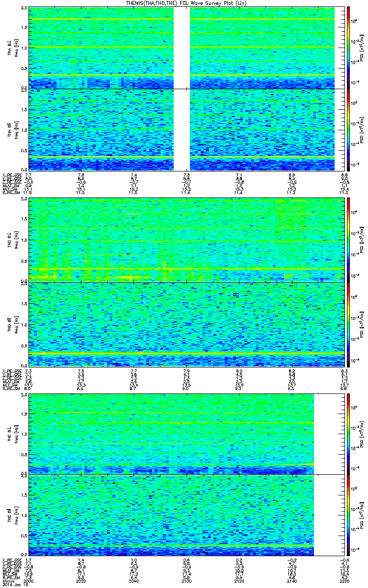Click the 2140 time tick label
The height and width of the screenshot is (588, 368).
tap(291, 581)
